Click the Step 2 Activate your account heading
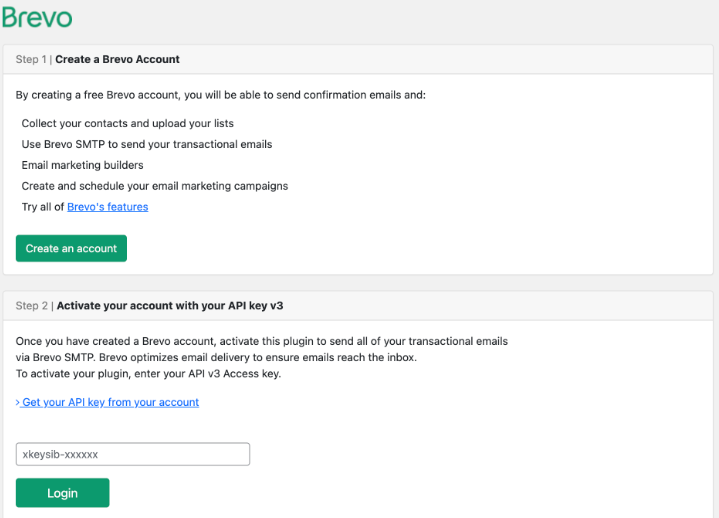Viewport: 719px width, 518px height. click(x=149, y=306)
